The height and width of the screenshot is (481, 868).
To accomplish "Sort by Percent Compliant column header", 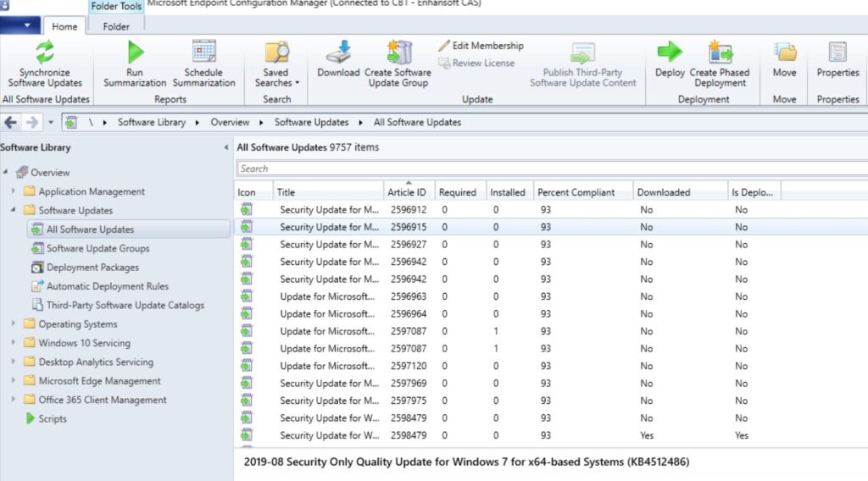I will coord(576,192).
